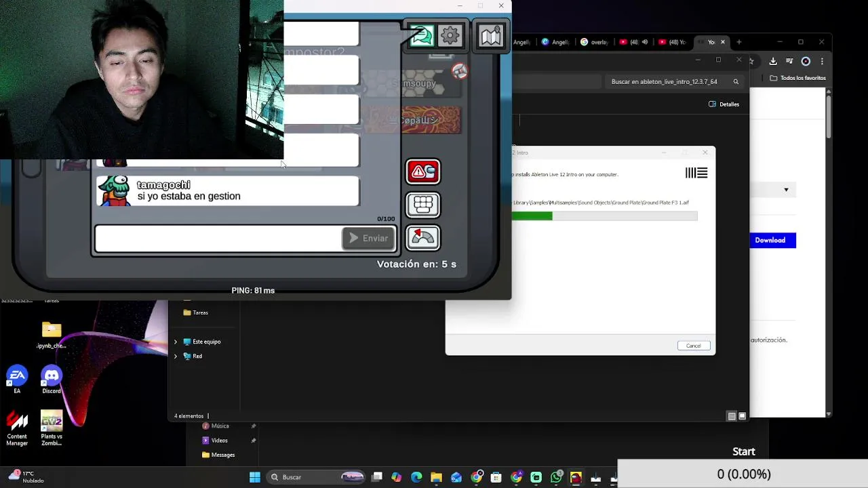Screen dimensions: 868x488
Task: Open File Explorer from taskbar
Action: click(436, 477)
